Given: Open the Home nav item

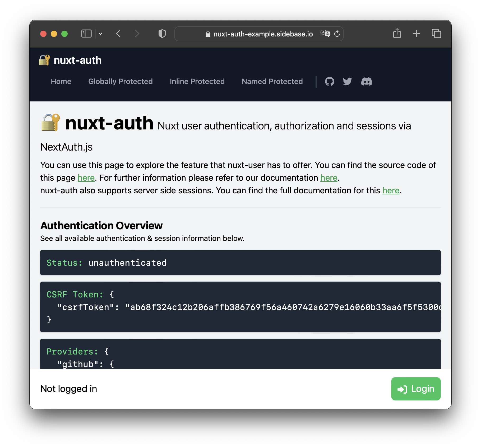Looking at the screenshot, I should tap(61, 81).
